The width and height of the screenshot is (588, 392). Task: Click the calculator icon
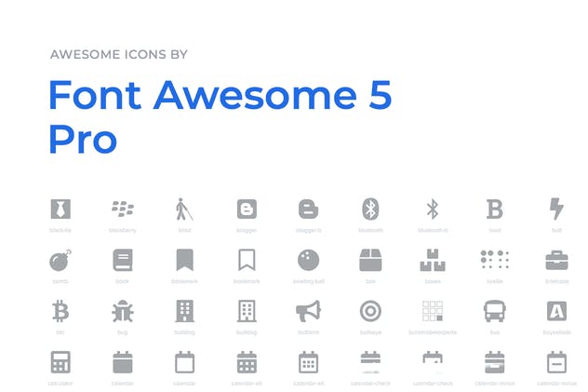(x=60, y=362)
